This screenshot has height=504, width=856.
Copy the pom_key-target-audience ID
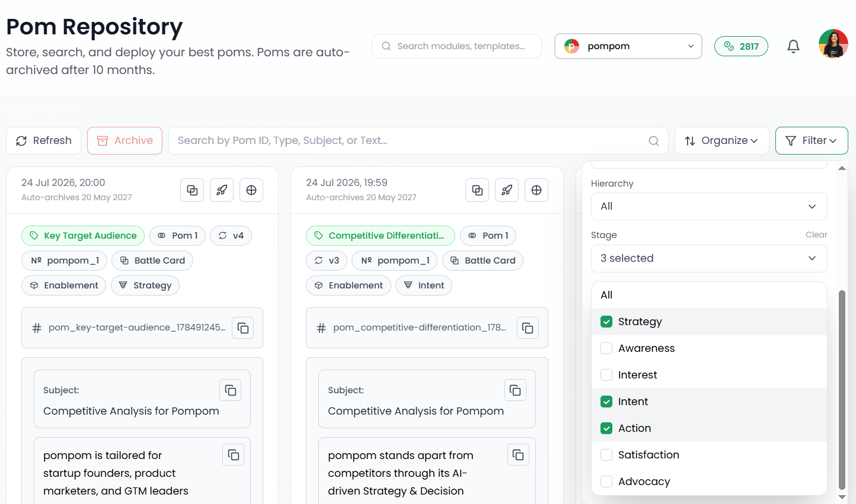click(x=243, y=328)
